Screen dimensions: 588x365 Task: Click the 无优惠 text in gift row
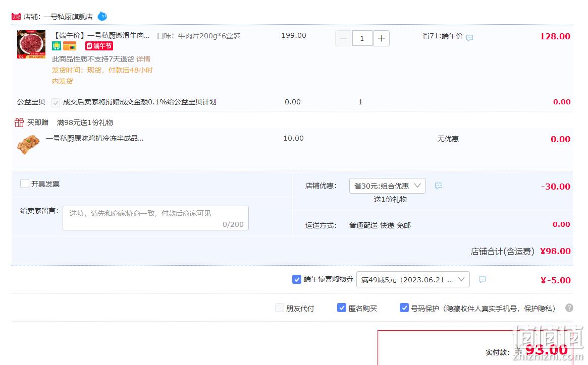[448, 139]
